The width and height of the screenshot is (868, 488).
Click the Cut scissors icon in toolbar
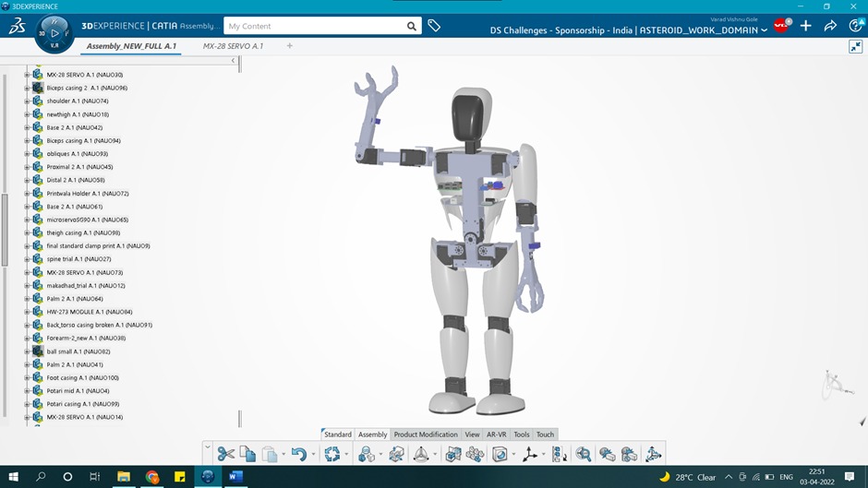[226, 454]
